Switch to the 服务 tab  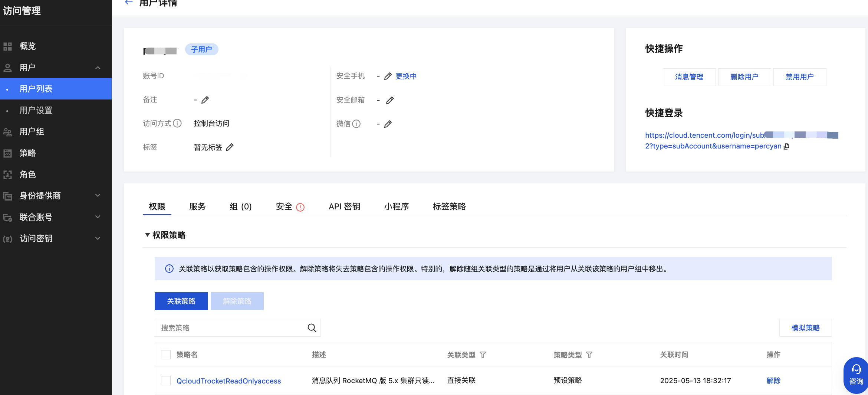(197, 206)
